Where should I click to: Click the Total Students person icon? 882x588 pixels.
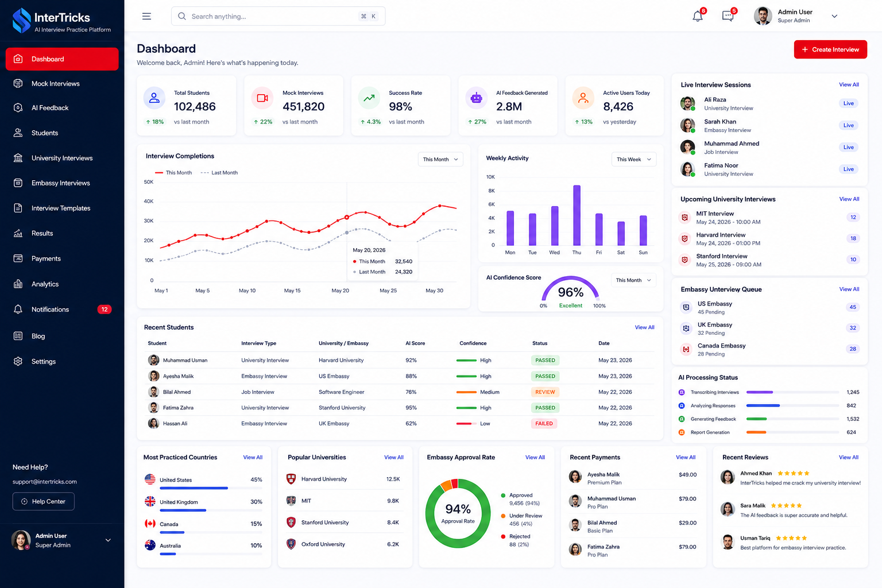tap(154, 98)
